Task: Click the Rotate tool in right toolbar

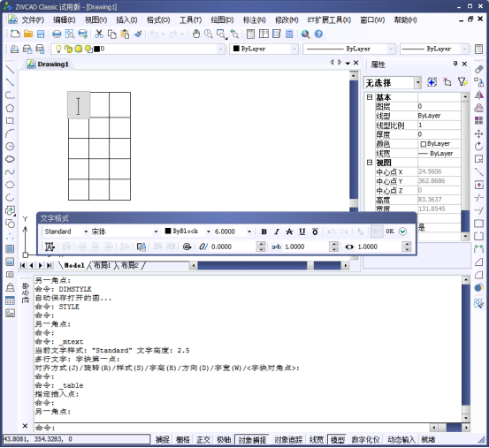Action: tap(478, 146)
